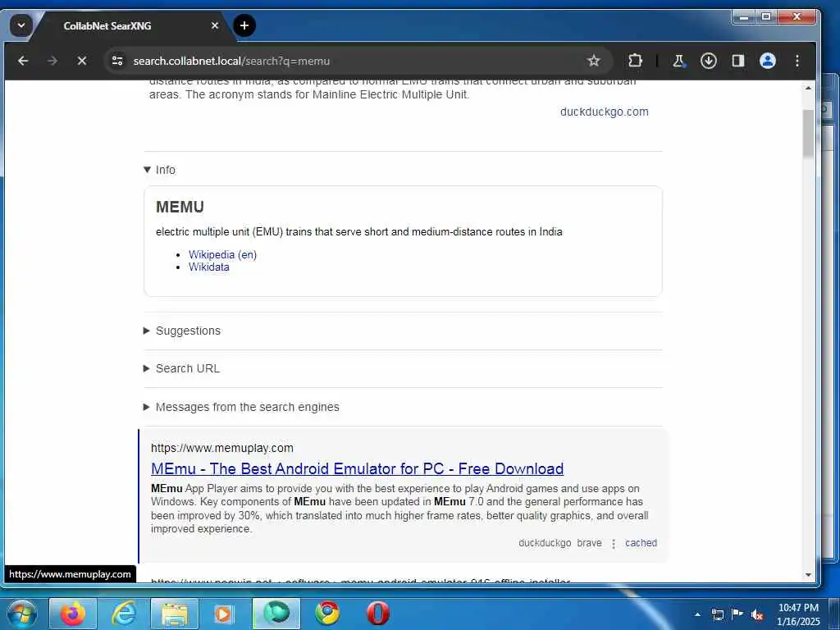Viewport: 840px width, 630px height.
Task: Bookmark this page with the star icon
Action: pos(594,61)
